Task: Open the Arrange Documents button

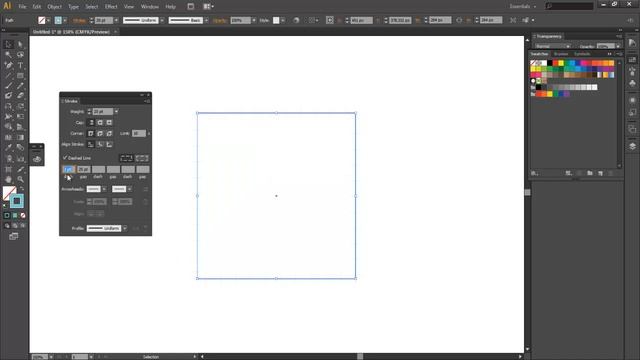Action: [x=208, y=7]
